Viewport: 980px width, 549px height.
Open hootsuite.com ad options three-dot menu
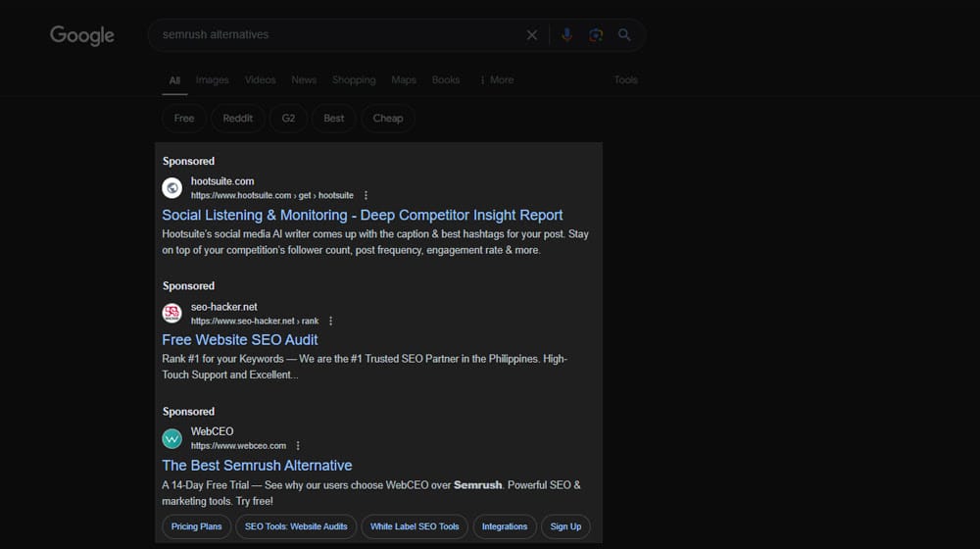366,196
